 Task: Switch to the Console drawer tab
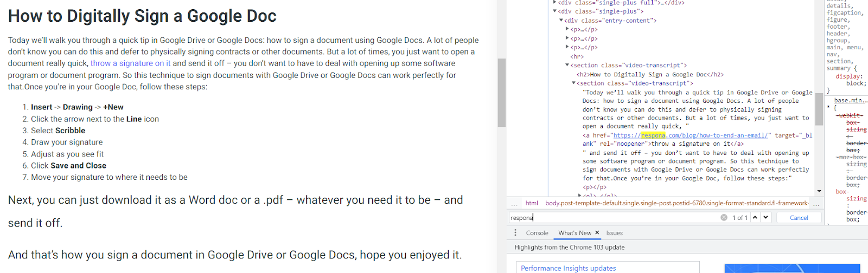click(x=537, y=233)
